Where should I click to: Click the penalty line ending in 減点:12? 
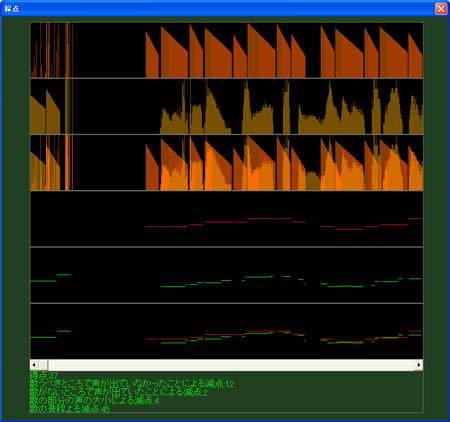(132, 384)
